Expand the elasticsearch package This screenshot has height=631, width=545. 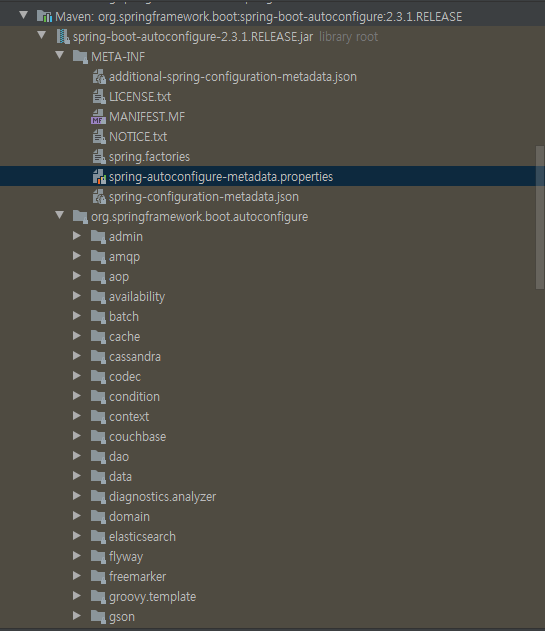(77, 536)
